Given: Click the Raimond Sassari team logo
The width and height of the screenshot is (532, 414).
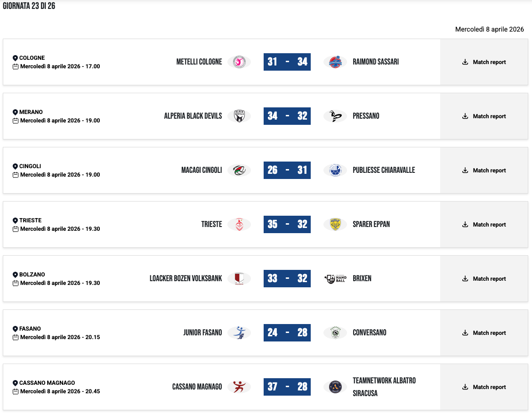Looking at the screenshot, I should [x=335, y=62].
